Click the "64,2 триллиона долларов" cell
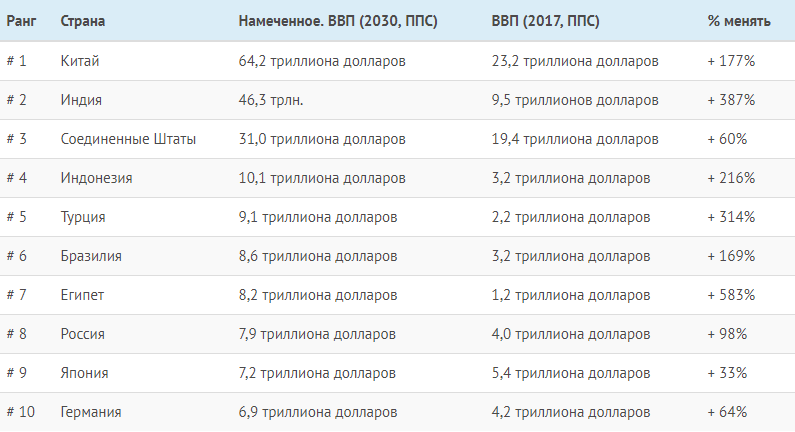Image resolution: width=795 pixels, height=432 pixels. 322,61
